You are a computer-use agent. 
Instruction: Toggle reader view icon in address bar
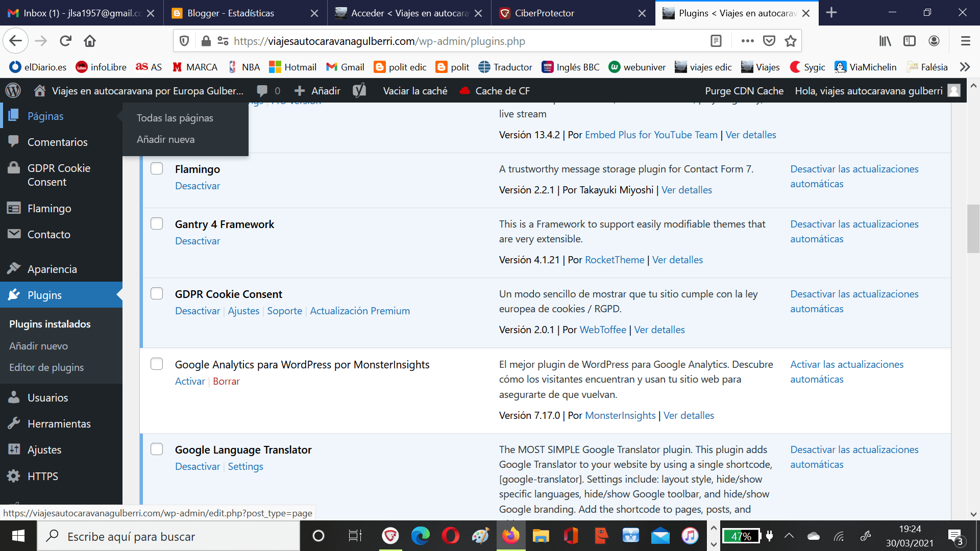point(716,41)
